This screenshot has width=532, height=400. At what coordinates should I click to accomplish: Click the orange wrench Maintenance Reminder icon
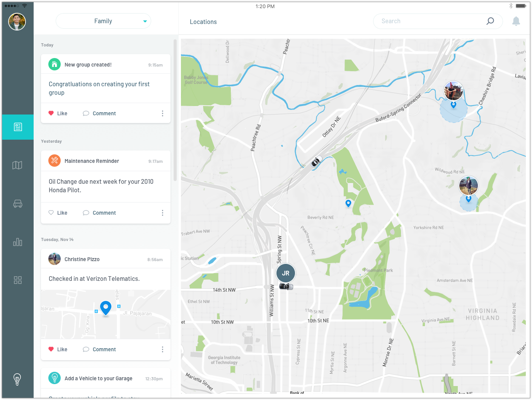pyautogui.click(x=55, y=161)
